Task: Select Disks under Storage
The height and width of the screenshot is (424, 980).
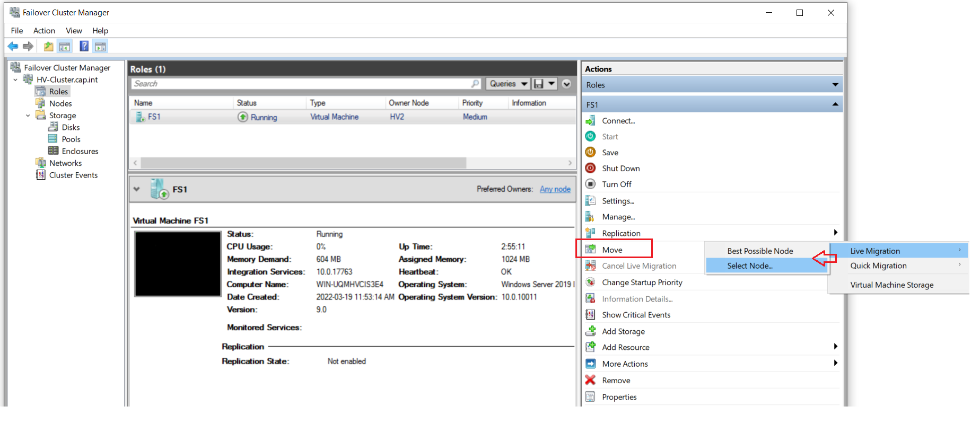Action: [x=71, y=127]
